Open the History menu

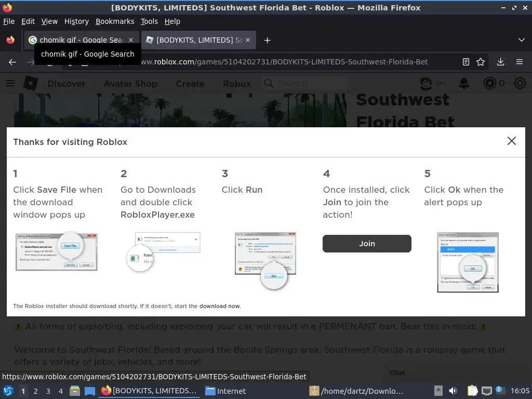coord(76,21)
